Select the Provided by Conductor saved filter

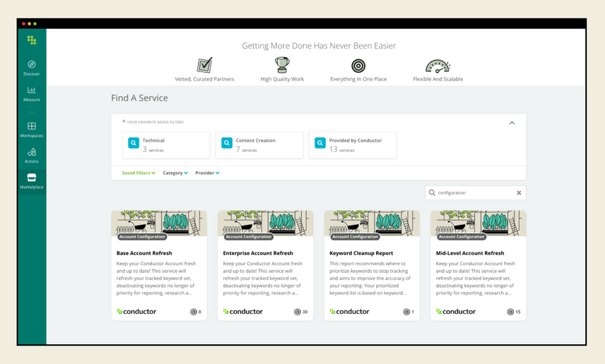pyautogui.click(x=353, y=145)
